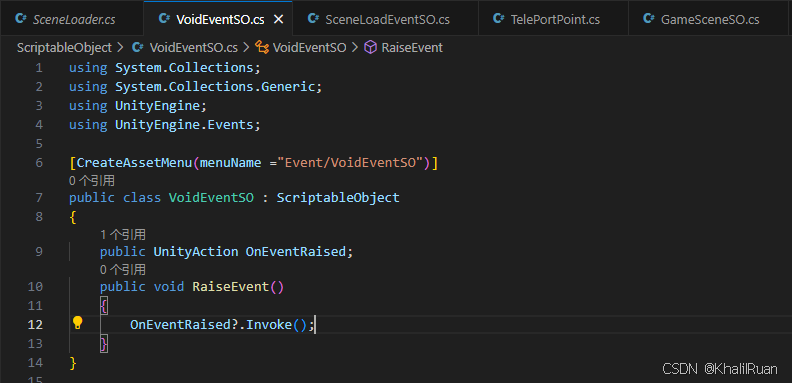Click the class symbol icon in the breadcrumb

coord(262,47)
